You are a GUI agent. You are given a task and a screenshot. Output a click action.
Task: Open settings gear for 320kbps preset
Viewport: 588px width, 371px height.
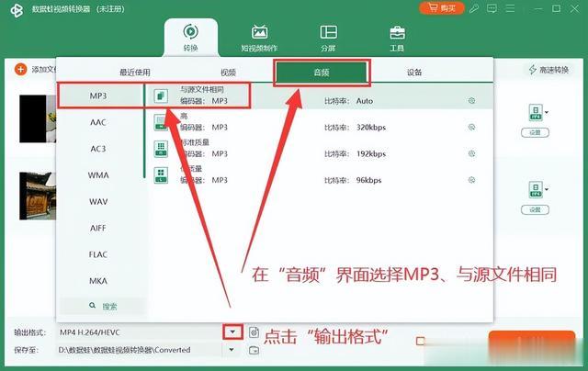pyautogui.click(x=471, y=127)
